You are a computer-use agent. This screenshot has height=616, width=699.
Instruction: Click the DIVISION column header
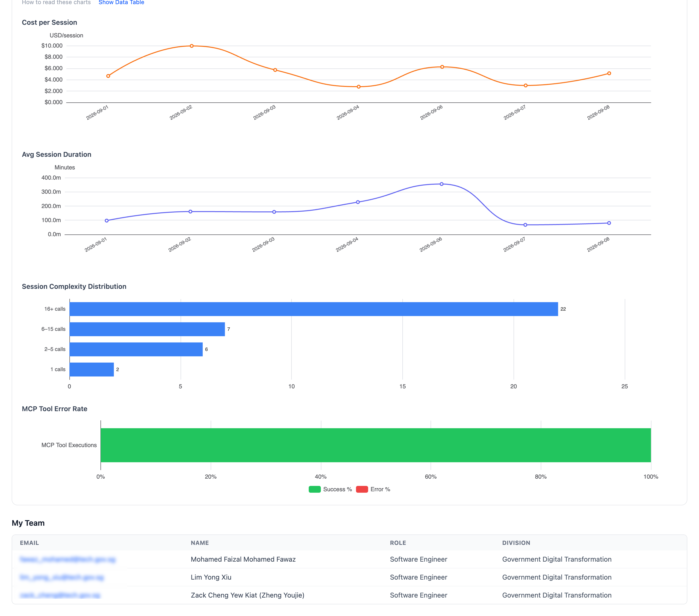click(516, 543)
